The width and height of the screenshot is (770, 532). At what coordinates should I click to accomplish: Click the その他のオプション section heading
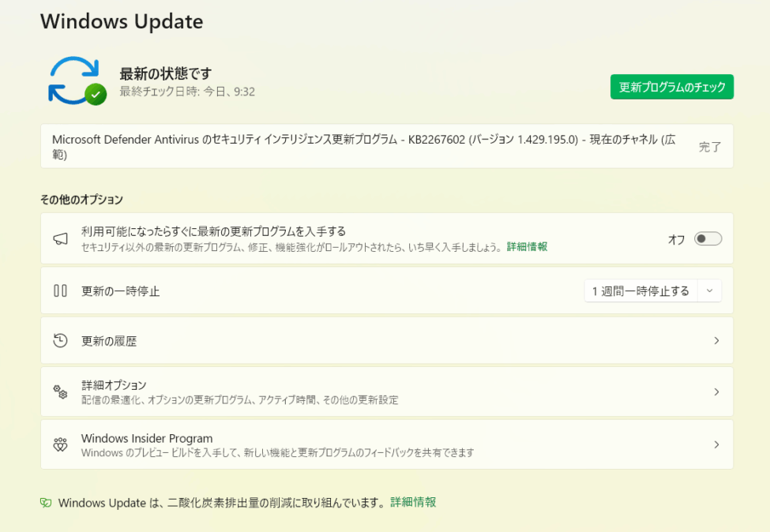point(81,200)
